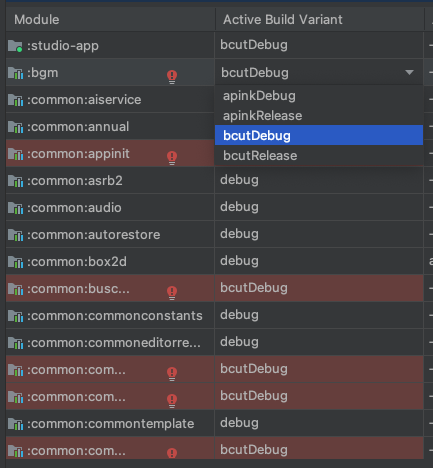Image resolution: width=433 pixels, height=468 pixels.
Task: Select the highlighted bcutDebug option
Action: (319, 135)
